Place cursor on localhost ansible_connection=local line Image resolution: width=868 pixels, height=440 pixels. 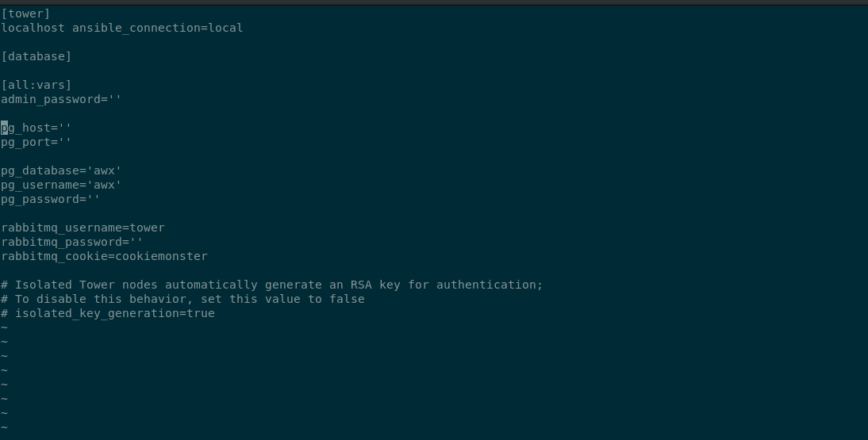(x=121, y=28)
